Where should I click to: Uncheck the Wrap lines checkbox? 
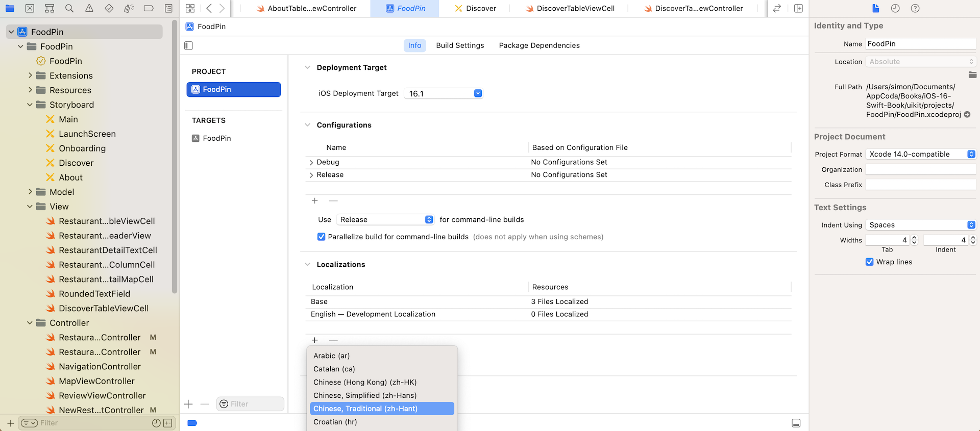pyautogui.click(x=870, y=262)
